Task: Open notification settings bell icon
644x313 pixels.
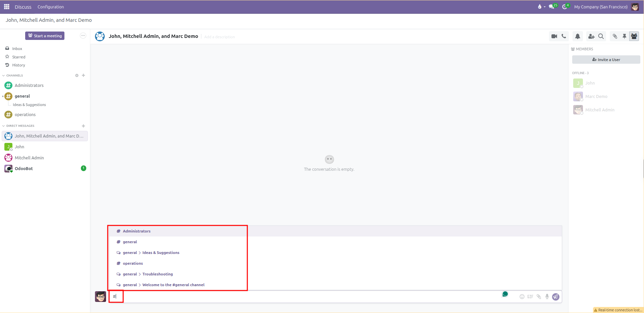Action: 578,36
